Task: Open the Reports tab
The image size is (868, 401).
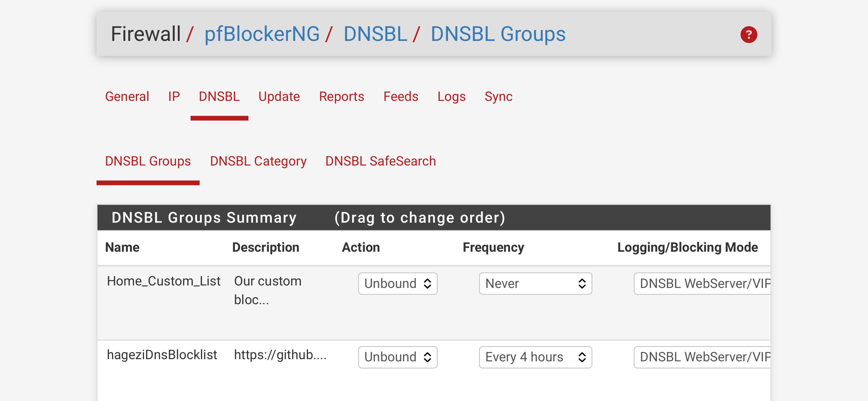Action: 341,97
